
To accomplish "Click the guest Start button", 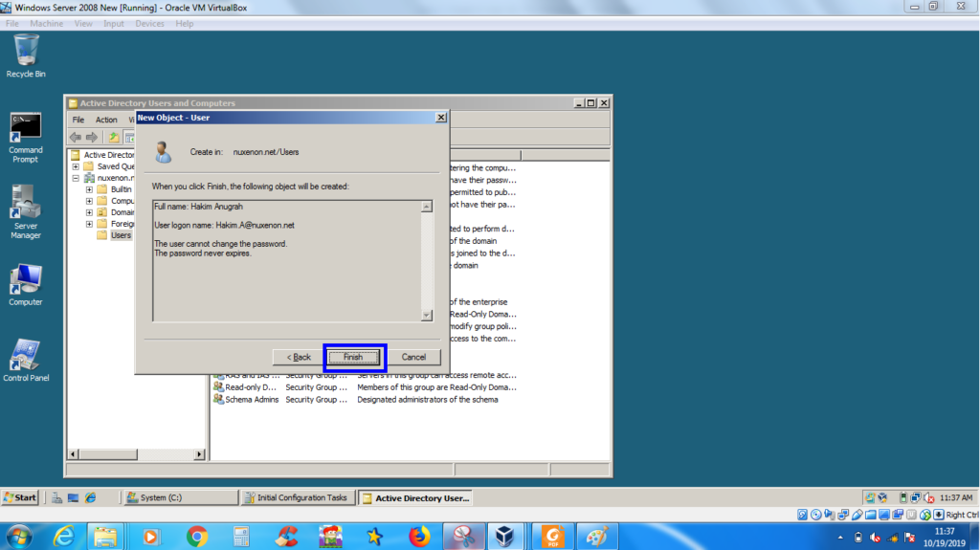I will 20,497.
